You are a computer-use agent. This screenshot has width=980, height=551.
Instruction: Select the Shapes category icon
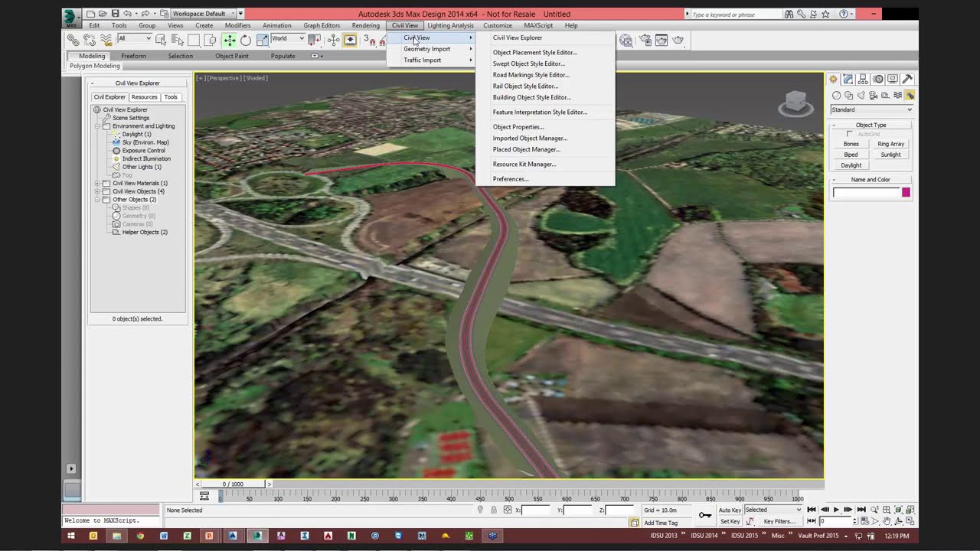tap(848, 96)
